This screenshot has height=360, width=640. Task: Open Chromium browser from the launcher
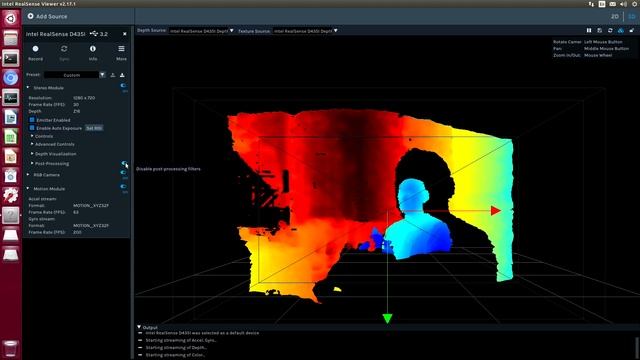pyautogui.click(x=11, y=78)
